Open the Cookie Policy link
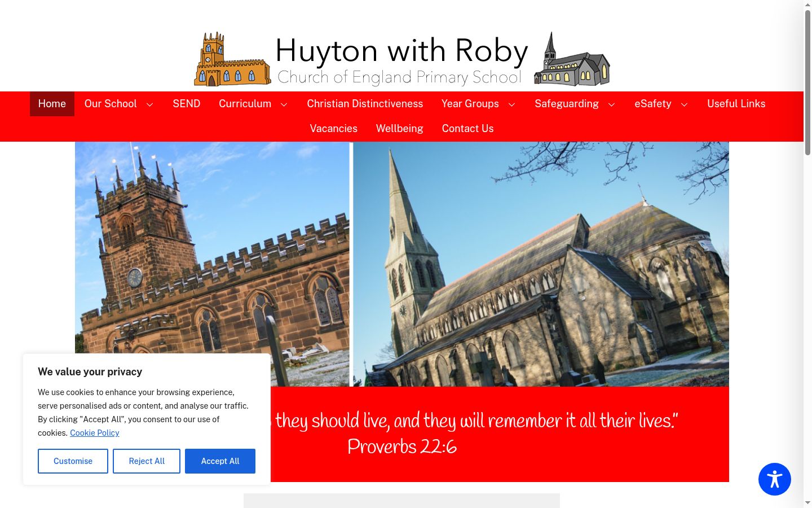 click(x=95, y=433)
